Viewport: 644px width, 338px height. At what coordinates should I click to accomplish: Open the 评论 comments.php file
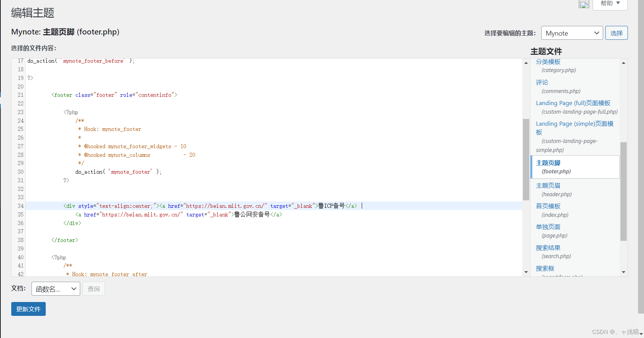pos(541,82)
